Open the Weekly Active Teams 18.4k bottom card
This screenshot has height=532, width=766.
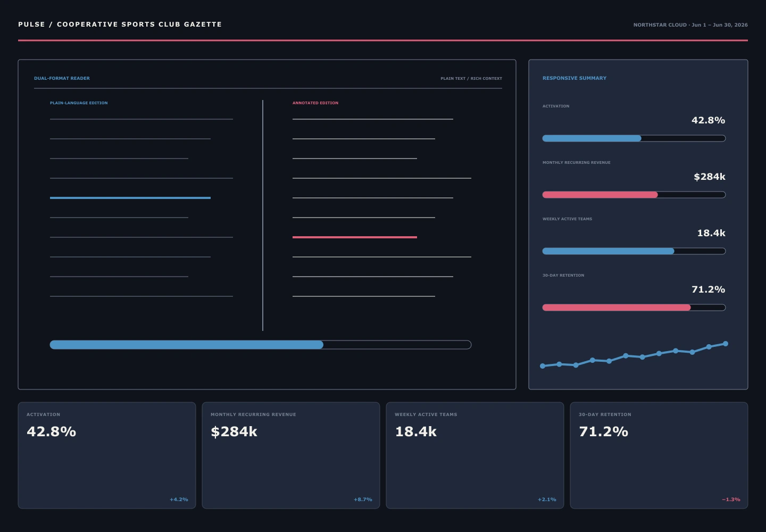(475, 455)
